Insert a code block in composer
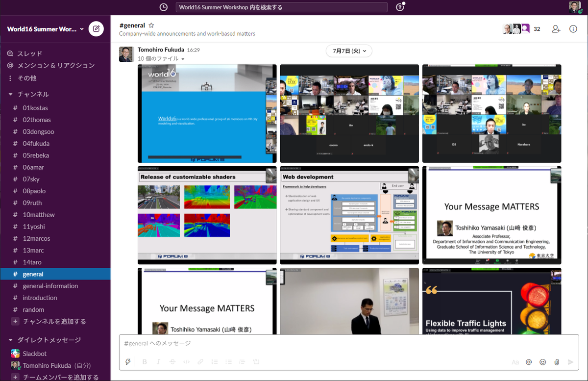This screenshot has height=381, width=588. (x=256, y=362)
